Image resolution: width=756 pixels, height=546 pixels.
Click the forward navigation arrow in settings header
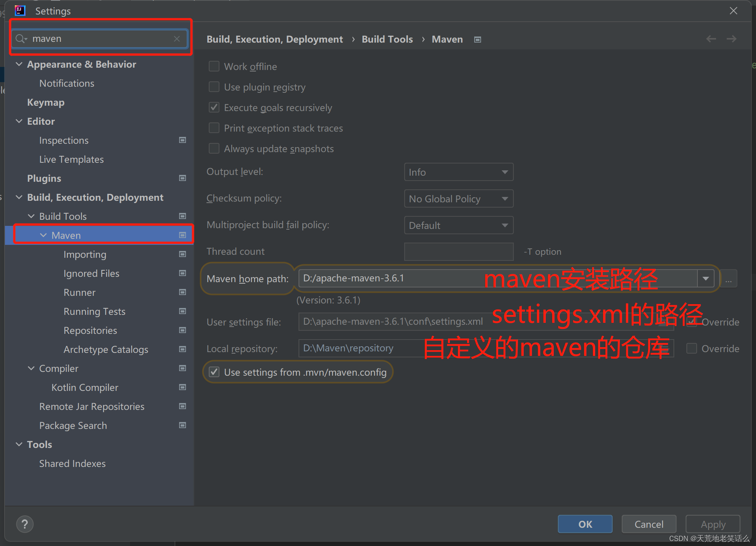731,39
